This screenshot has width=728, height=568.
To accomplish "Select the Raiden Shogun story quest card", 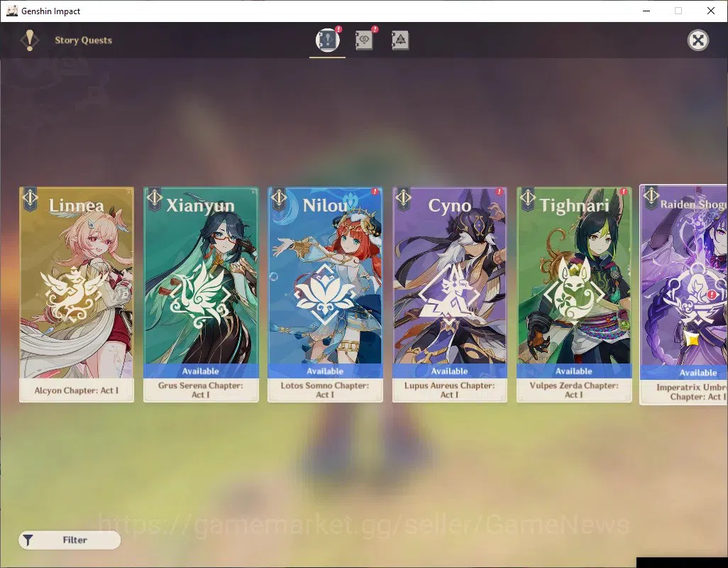I will coord(683,295).
